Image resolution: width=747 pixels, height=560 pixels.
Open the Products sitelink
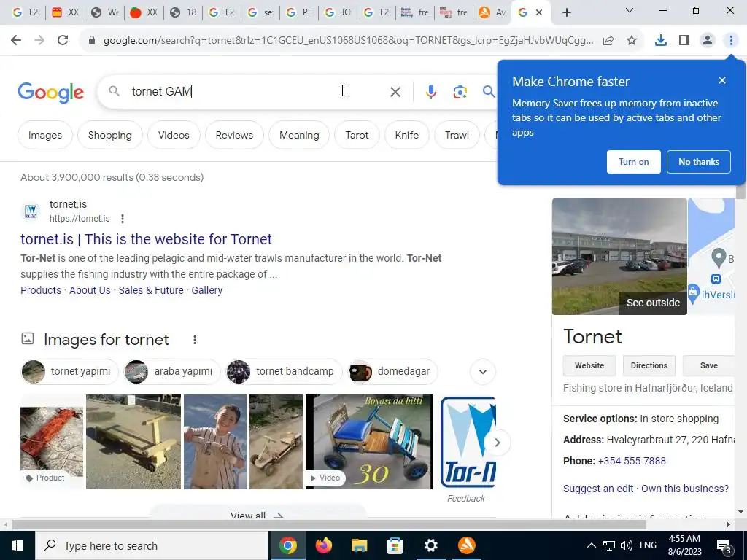pos(41,290)
